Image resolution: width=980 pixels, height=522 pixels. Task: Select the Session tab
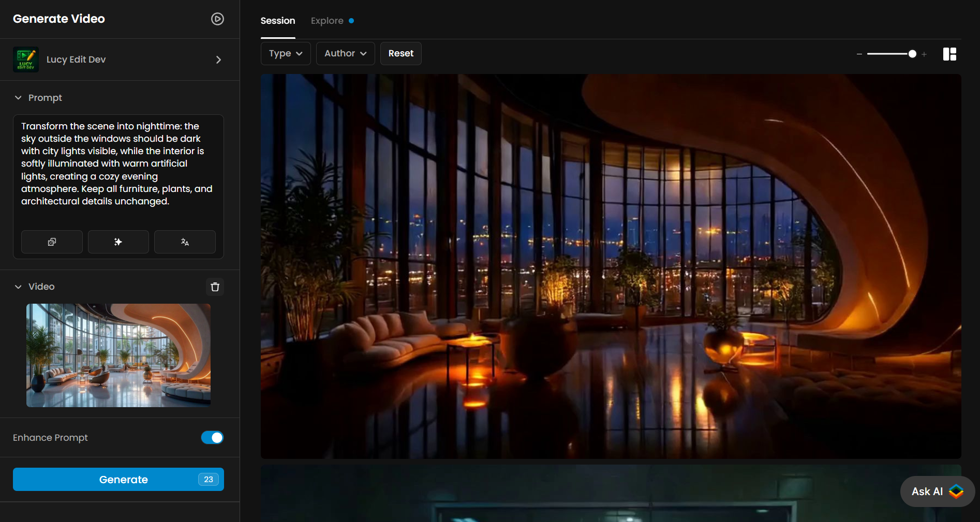pos(278,21)
